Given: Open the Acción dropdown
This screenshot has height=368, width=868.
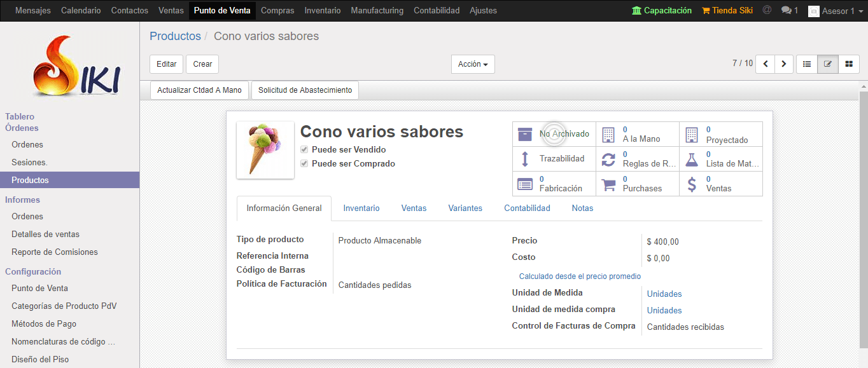Looking at the screenshot, I should coord(473,64).
